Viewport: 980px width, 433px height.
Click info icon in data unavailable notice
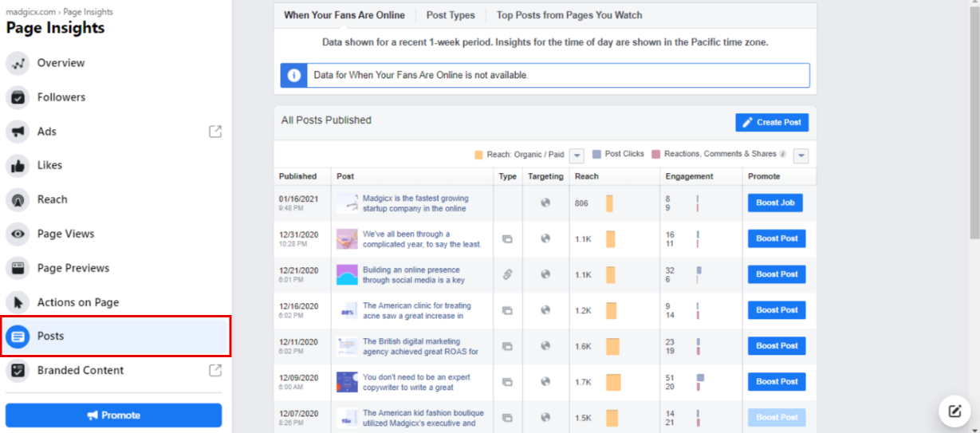point(294,75)
